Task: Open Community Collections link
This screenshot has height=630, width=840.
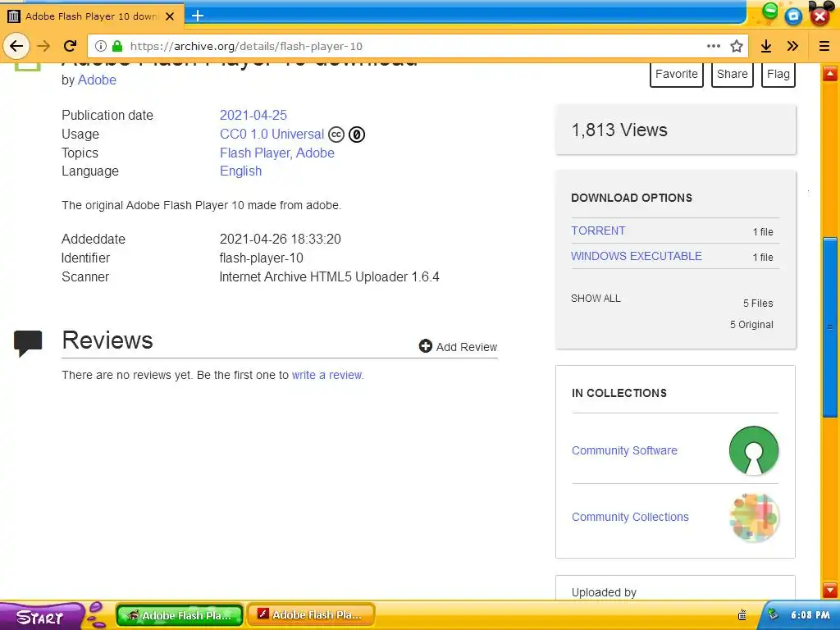Action: click(x=630, y=517)
